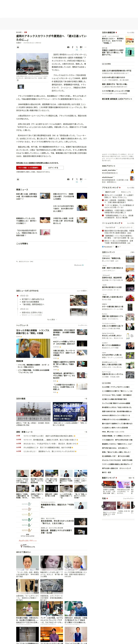Viewport: 138px width, 644px height.
Task: Select the 昨日のトップ5 tab
Action: (126, 192)
